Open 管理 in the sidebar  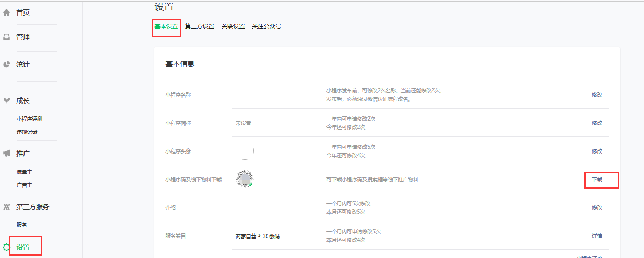pyautogui.click(x=23, y=38)
